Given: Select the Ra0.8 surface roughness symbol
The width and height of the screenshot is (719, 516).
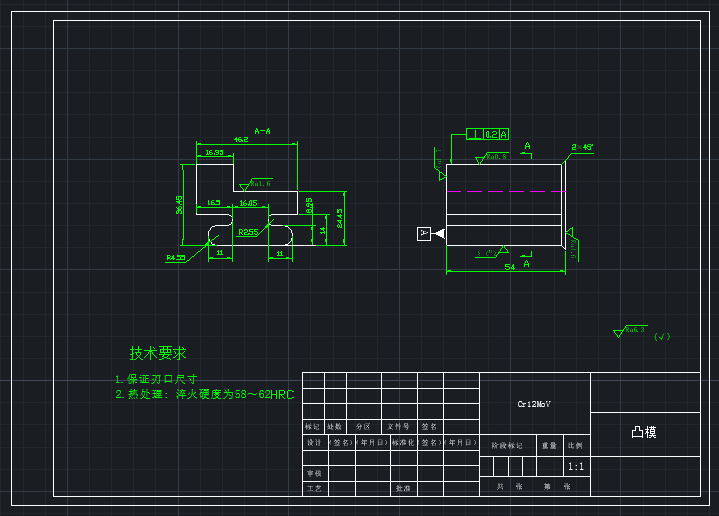Looking at the screenshot, I should [x=492, y=158].
